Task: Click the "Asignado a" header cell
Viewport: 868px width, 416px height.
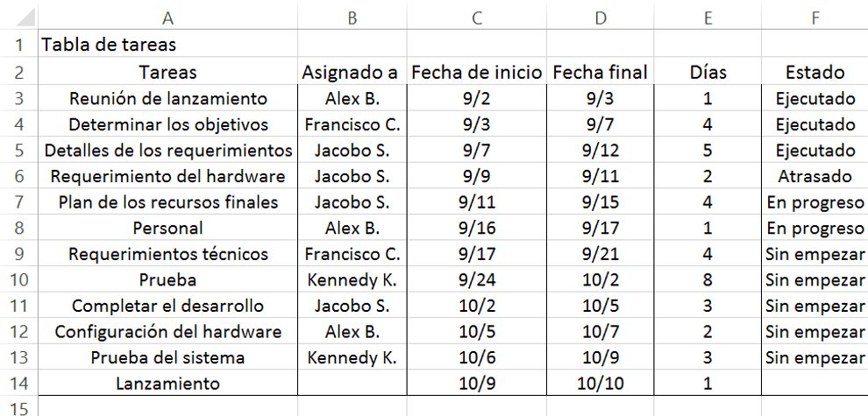Action: (x=351, y=72)
